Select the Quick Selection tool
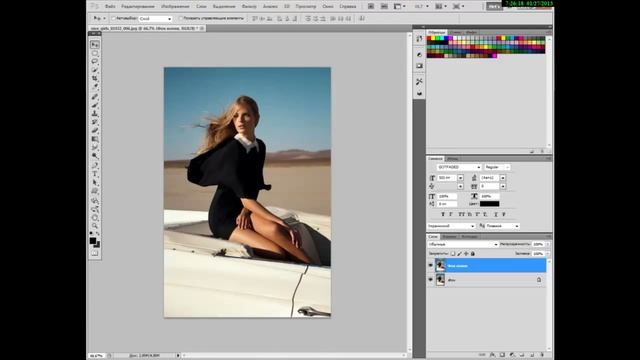 coord(95,70)
